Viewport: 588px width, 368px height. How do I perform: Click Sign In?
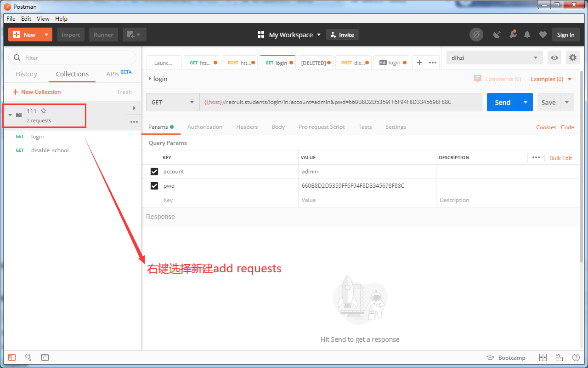coord(565,34)
